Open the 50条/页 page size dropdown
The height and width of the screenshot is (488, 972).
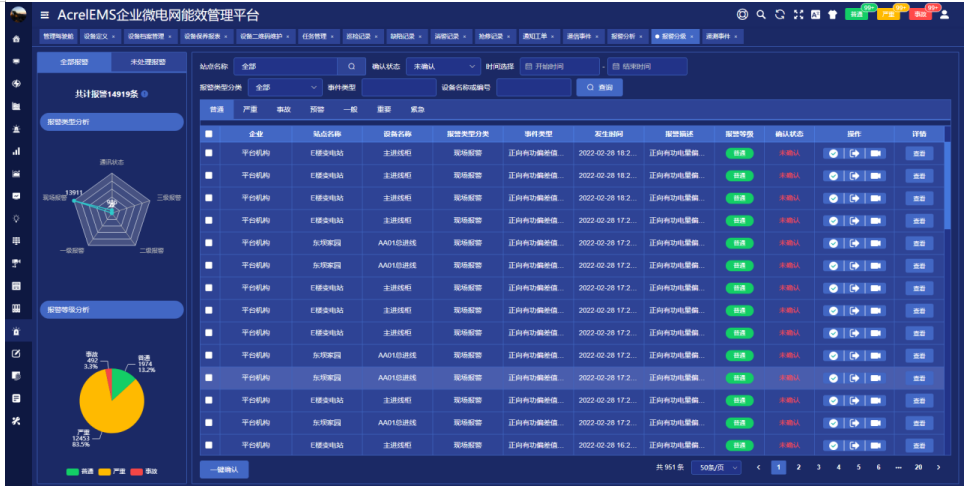click(717, 467)
